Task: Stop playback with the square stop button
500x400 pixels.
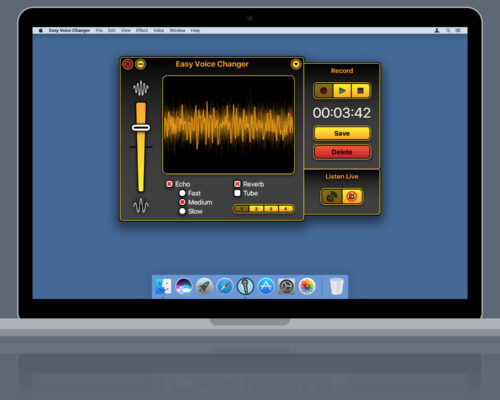Action: tap(360, 91)
